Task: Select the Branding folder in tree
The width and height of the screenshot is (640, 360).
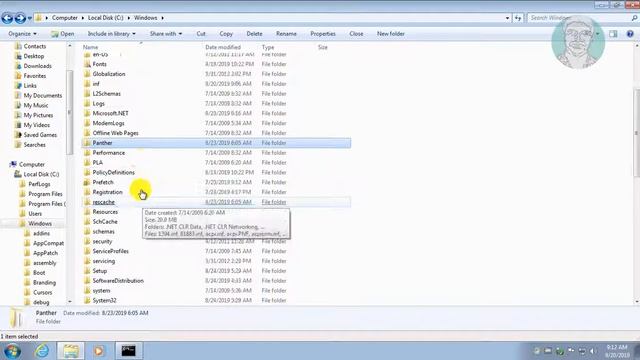Action: point(44,282)
